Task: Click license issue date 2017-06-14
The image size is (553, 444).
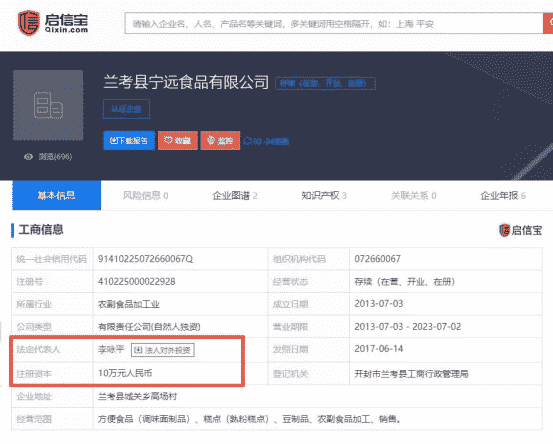Action: click(x=378, y=349)
